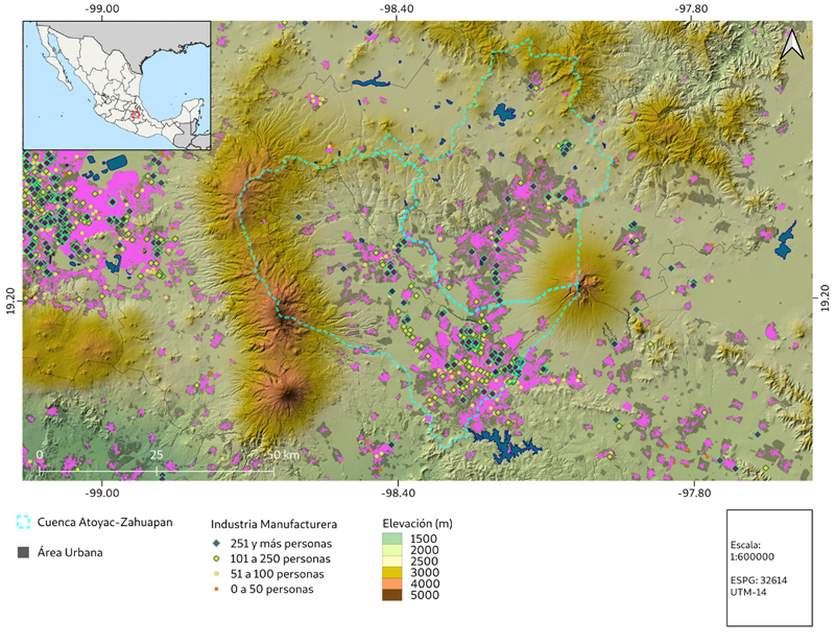The width and height of the screenshot is (835, 644).
Task: Select the 2000 elevation color swatch
Action: [x=392, y=550]
